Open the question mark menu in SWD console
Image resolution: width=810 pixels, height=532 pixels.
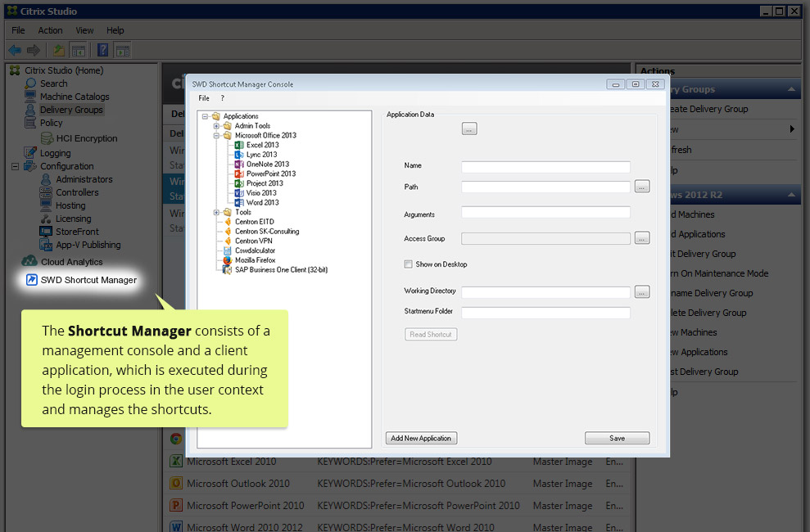tap(223, 98)
